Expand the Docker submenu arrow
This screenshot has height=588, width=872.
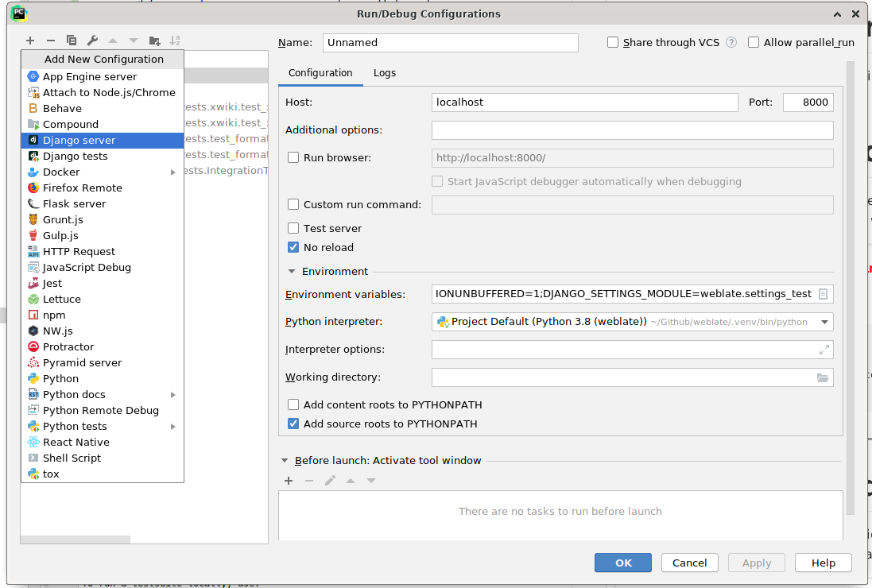coord(173,172)
